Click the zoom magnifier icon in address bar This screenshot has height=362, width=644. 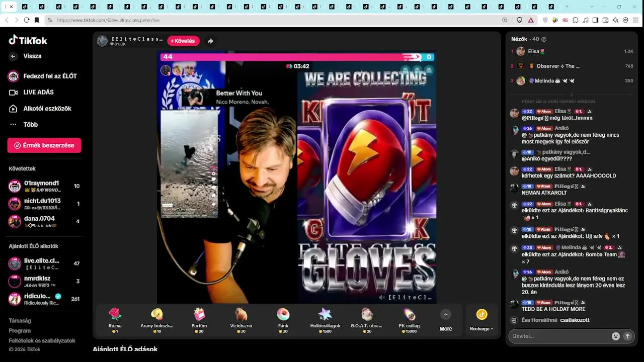point(505,20)
